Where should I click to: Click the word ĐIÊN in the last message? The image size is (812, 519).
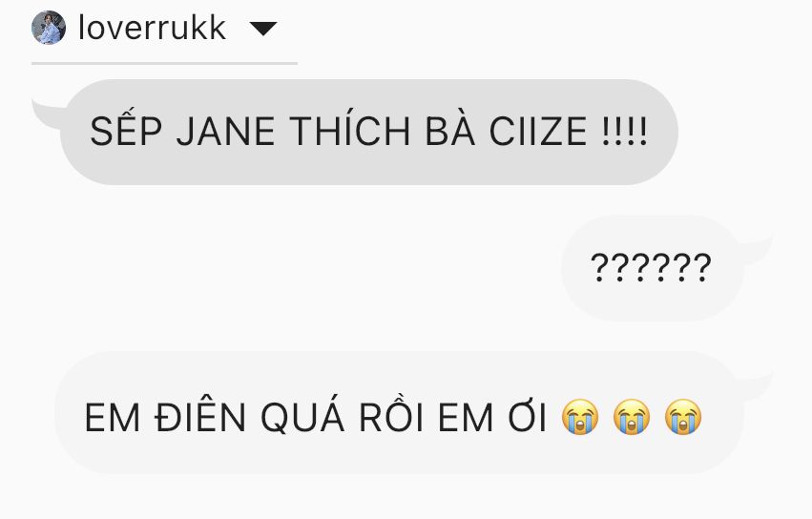pos(199,415)
